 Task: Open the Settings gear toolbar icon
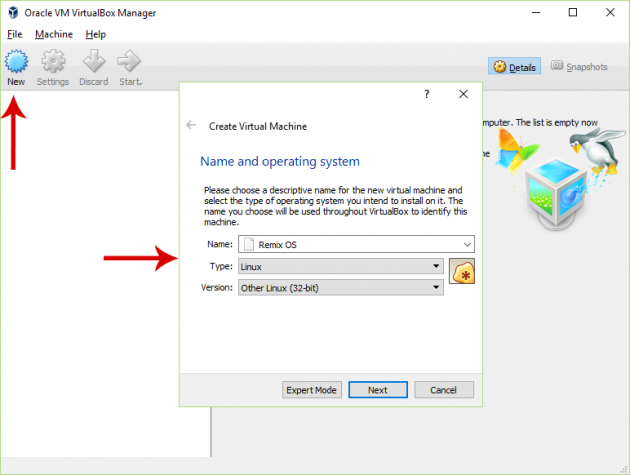(x=53, y=62)
